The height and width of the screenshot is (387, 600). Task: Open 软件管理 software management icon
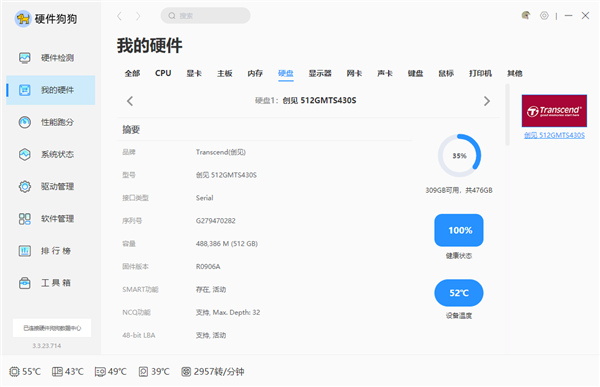25,219
